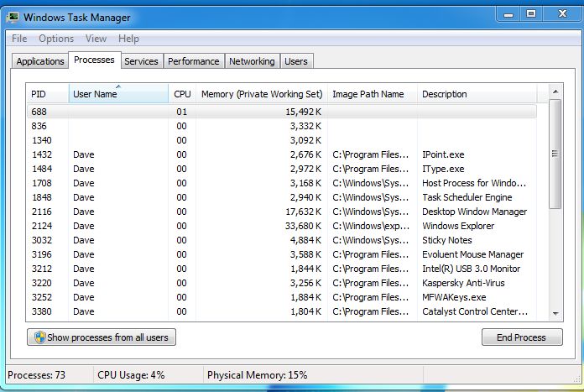Switch to the Services tab
This screenshot has height=392, width=584.
click(x=141, y=61)
